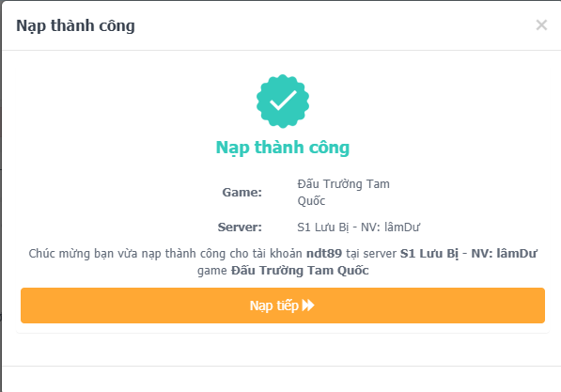
Task: Click the Quốc text under game name
Action: [x=311, y=201]
